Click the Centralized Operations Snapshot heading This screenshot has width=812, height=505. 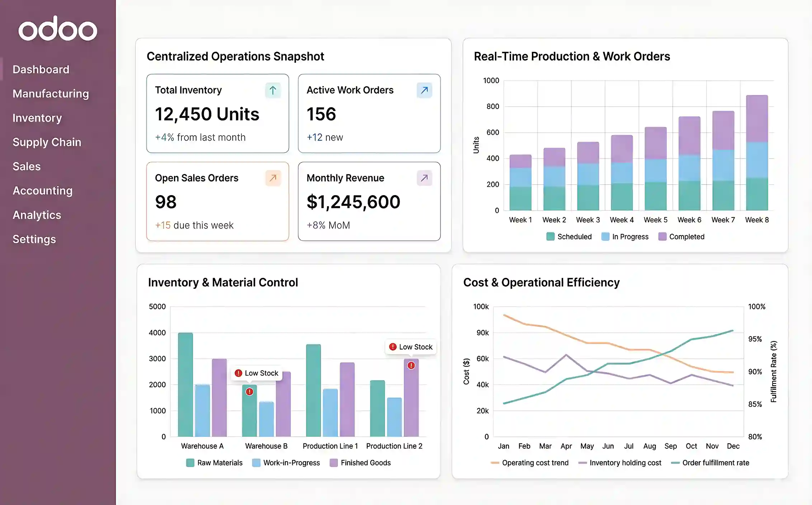235,56
